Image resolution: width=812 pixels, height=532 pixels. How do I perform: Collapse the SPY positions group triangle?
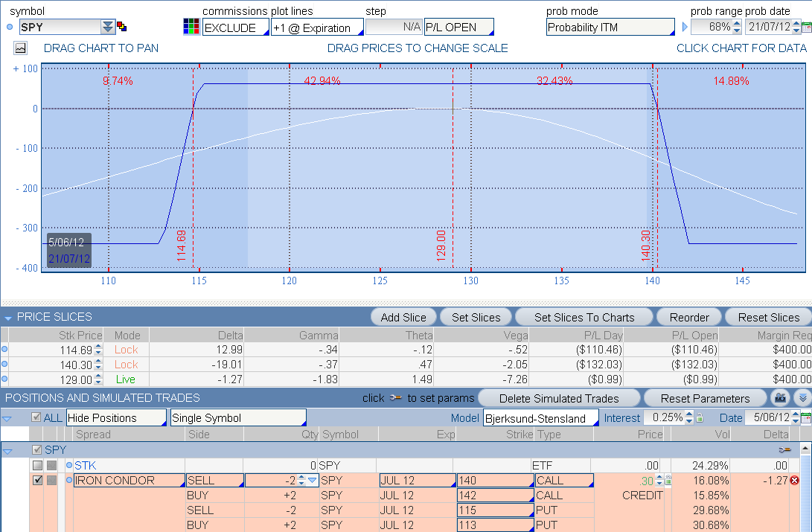(x=7, y=451)
